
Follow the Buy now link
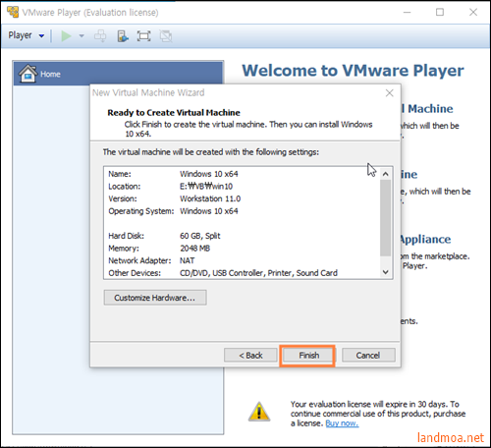(342, 423)
